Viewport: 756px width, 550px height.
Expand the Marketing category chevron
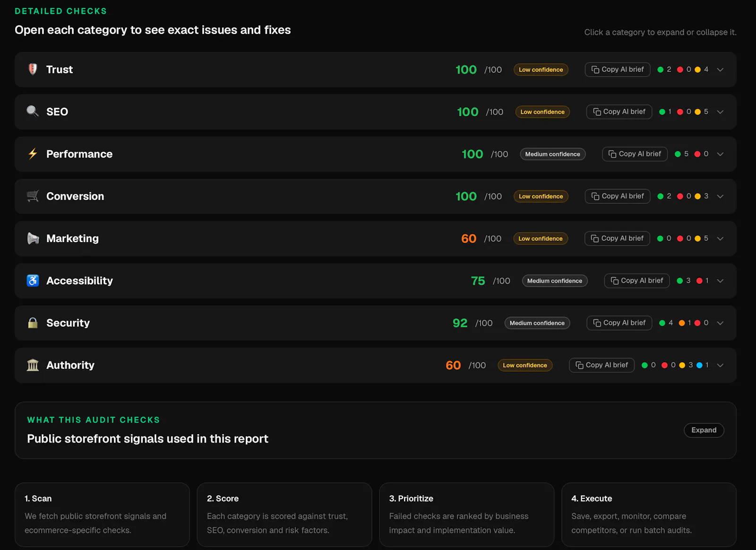pos(720,238)
